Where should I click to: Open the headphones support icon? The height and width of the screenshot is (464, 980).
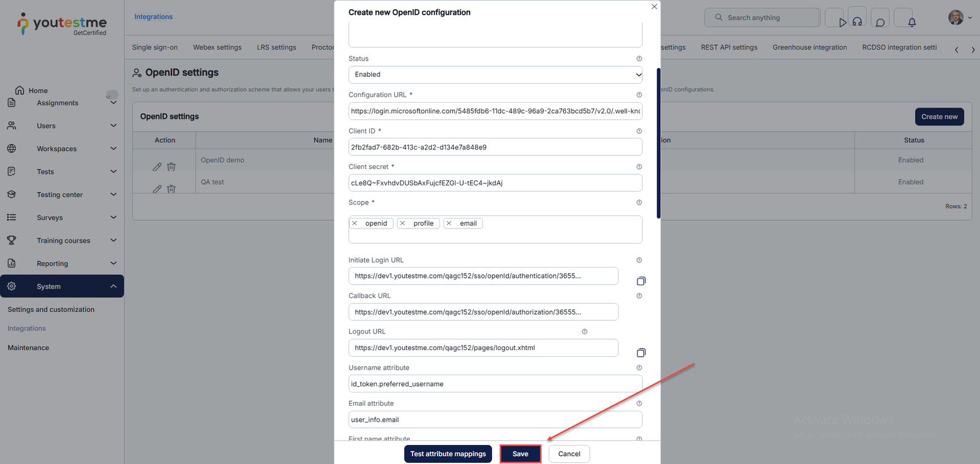point(857,22)
